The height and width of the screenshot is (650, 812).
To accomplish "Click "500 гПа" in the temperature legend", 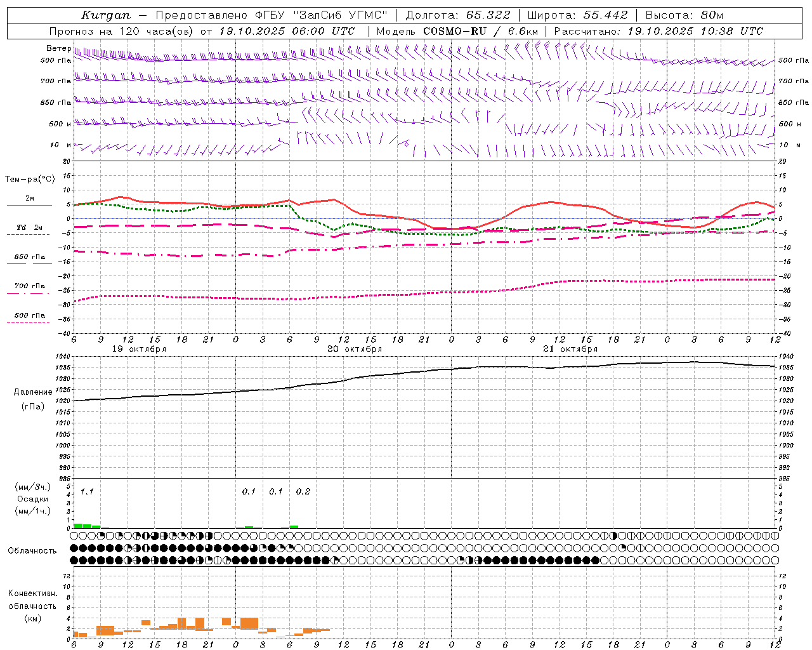I will tap(29, 315).
